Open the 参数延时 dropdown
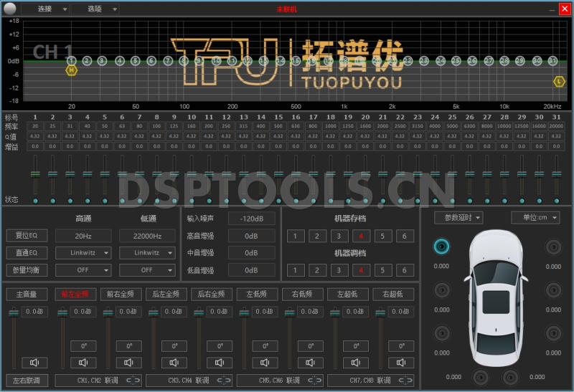 (458, 218)
